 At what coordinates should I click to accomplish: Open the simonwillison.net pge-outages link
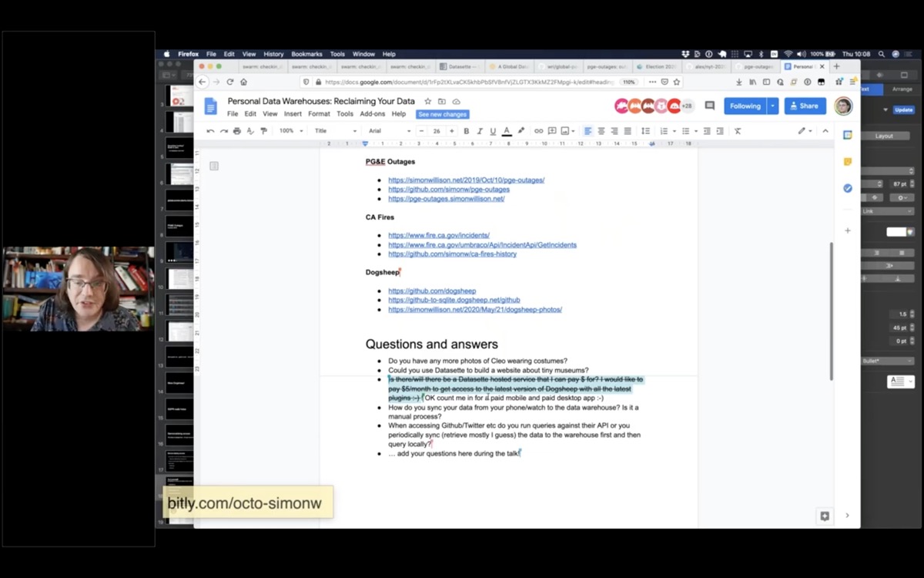point(466,180)
